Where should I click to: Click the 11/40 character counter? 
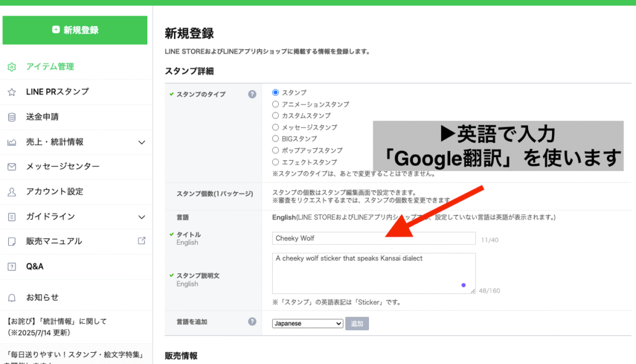(x=489, y=240)
